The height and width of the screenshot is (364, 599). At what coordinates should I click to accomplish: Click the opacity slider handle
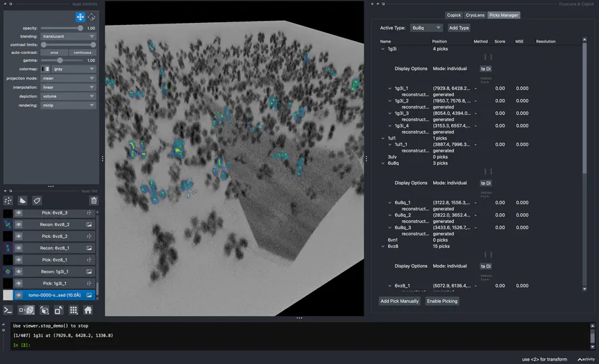81,28
